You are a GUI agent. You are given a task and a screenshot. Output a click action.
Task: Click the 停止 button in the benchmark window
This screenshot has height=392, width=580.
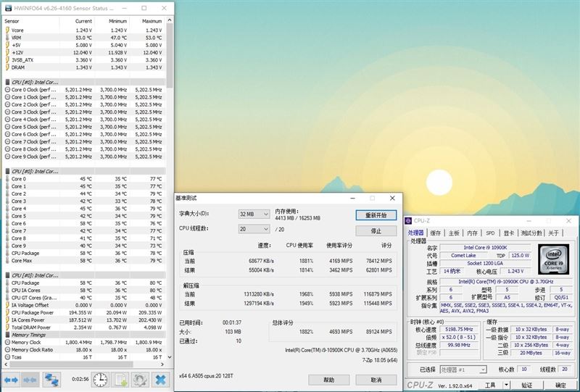[376, 230]
